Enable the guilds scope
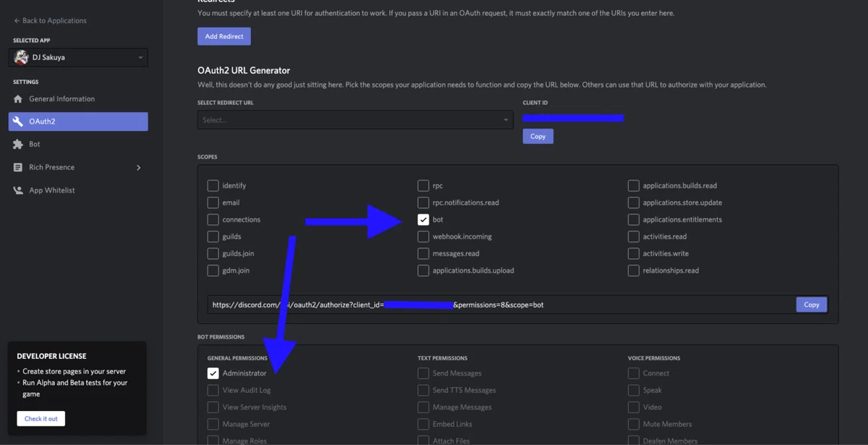This screenshot has height=445, width=868. pyautogui.click(x=213, y=237)
